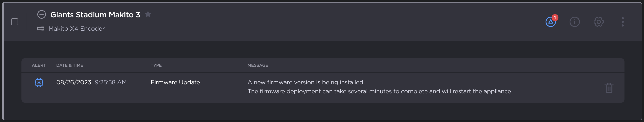Click the TYPE column header
The image size is (644, 122).
(156, 65)
